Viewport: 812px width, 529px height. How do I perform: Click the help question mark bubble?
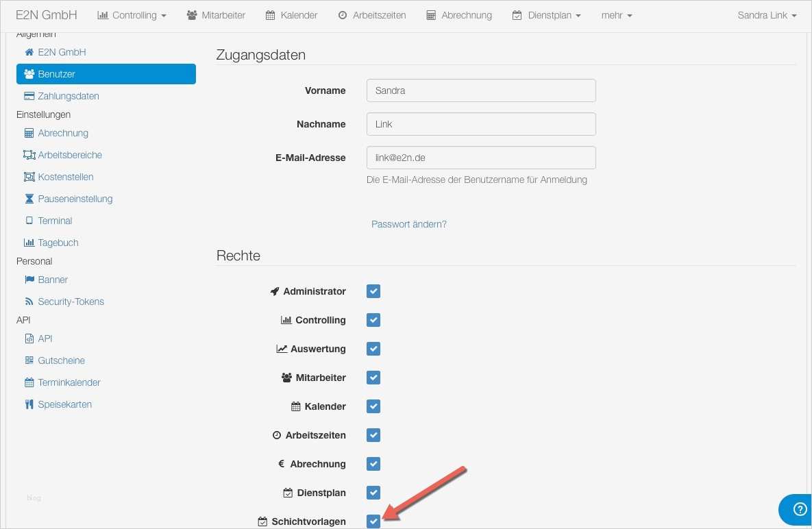coord(800,509)
